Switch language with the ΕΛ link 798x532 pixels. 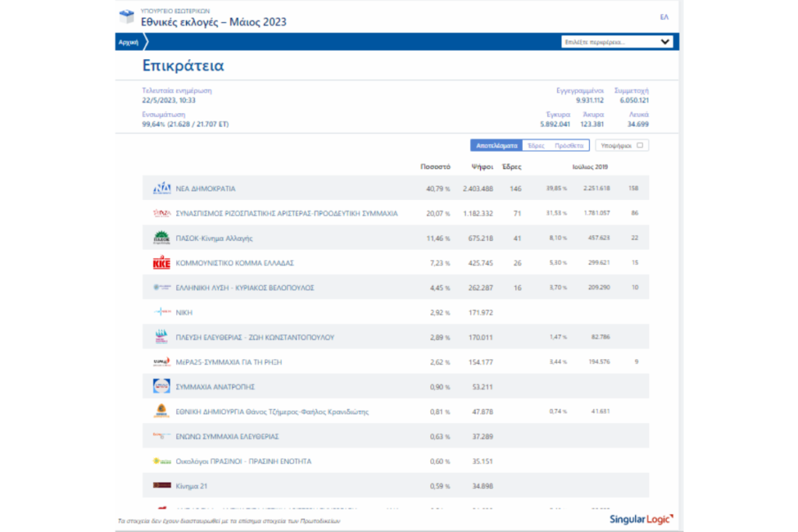[664, 17]
